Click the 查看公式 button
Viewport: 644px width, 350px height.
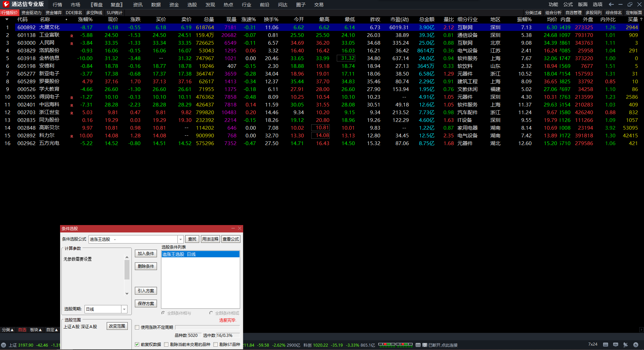[231, 239]
